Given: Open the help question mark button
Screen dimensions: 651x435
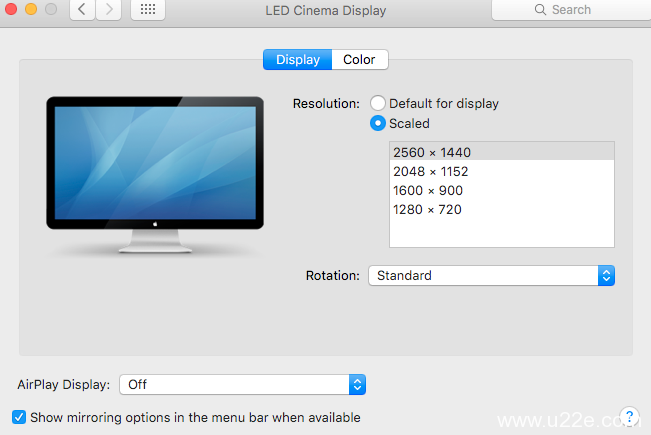Looking at the screenshot, I should pyautogui.click(x=629, y=416).
